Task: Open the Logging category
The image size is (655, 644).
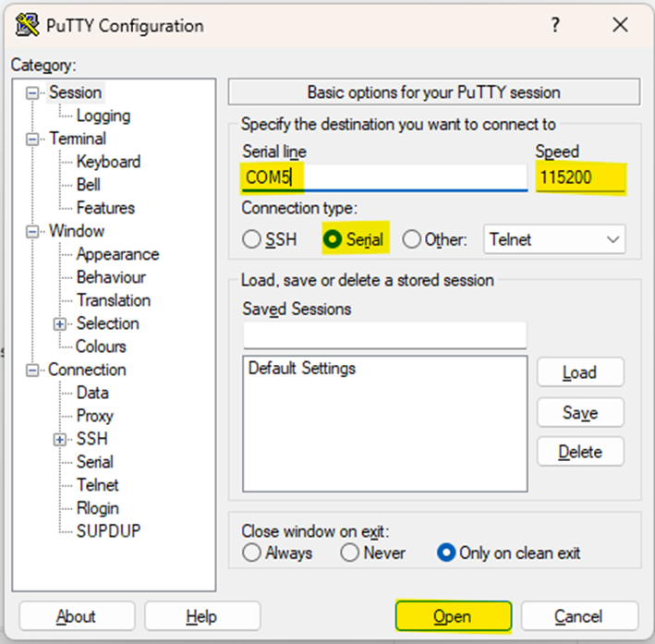Action: click(x=103, y=115)
